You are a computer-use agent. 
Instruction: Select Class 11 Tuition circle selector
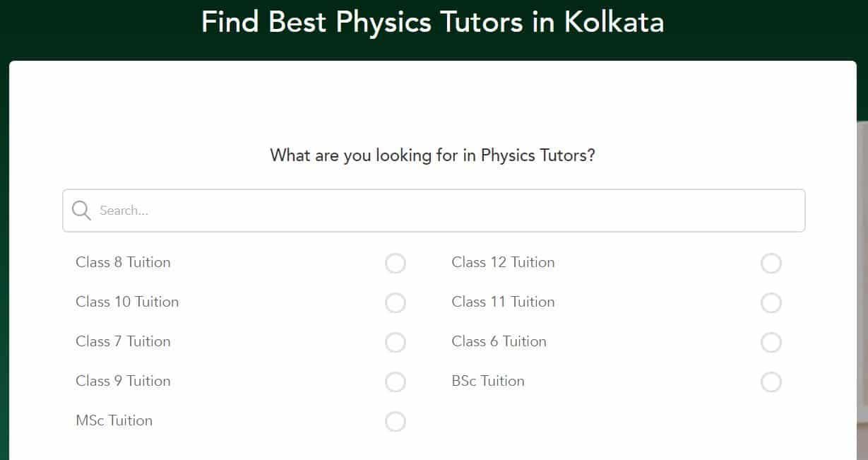click(771, 302)
